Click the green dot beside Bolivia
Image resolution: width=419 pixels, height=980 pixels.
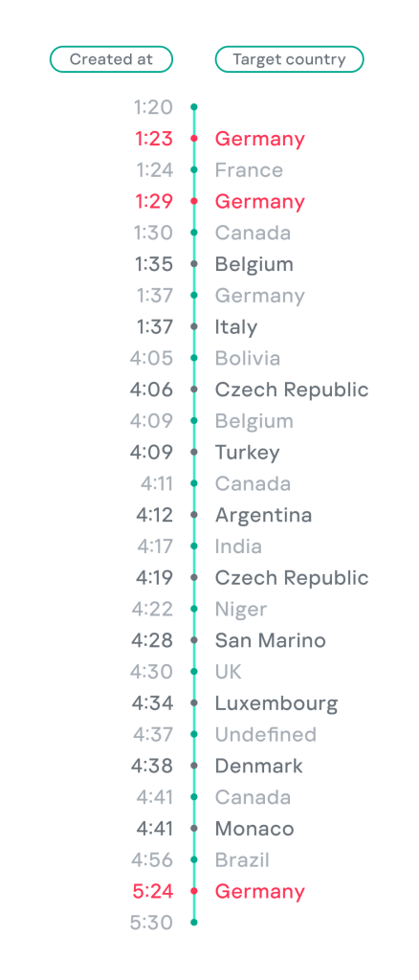click(x=194, y=358)
